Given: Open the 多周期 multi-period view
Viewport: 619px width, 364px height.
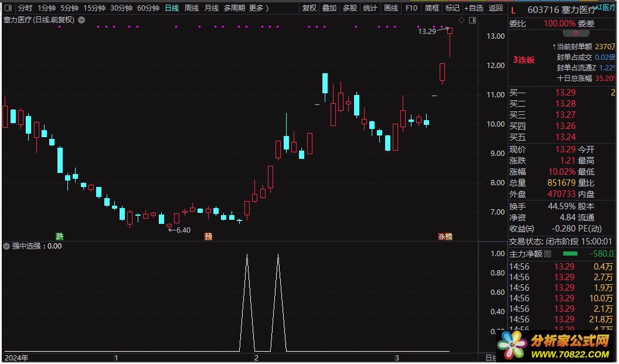Looking at the screenshot, I should coord(234,8).
